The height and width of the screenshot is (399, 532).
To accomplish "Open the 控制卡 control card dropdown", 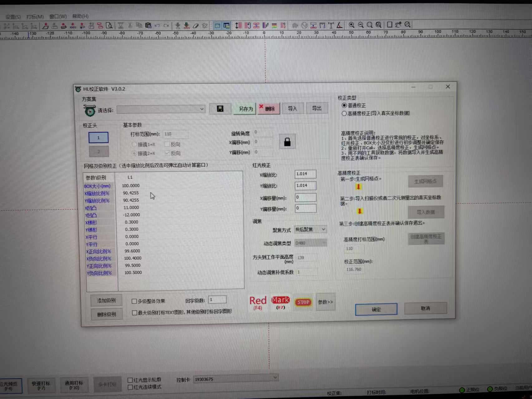I will pos(235,379).
